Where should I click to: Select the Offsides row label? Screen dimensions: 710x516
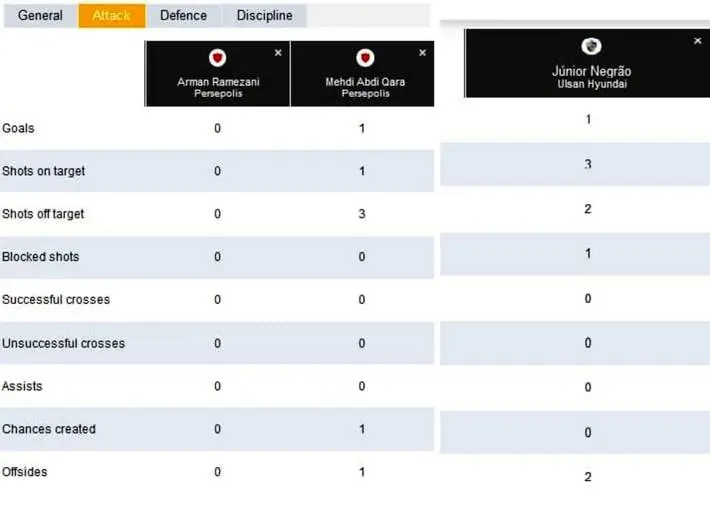click(24, 472)
